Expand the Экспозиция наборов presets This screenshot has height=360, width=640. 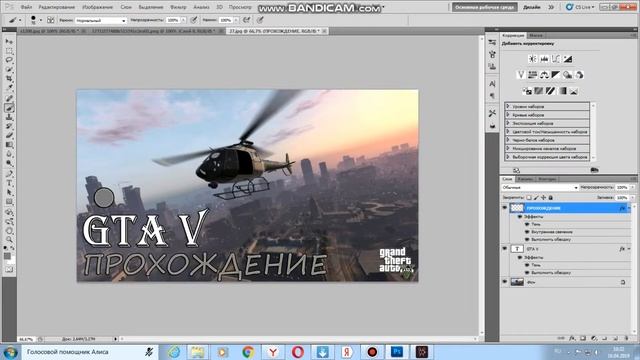tap(508, 123)
